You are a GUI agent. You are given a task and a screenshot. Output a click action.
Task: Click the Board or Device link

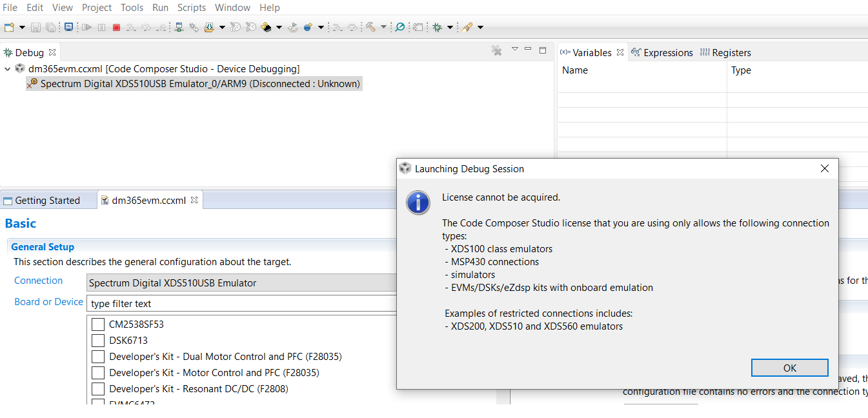point(49,302)
